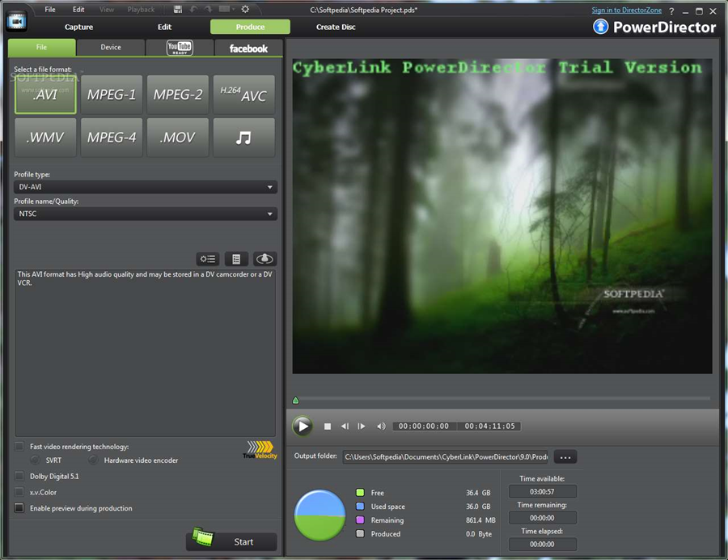
Task: Browse for a different output folder
Action: point(565,456)
